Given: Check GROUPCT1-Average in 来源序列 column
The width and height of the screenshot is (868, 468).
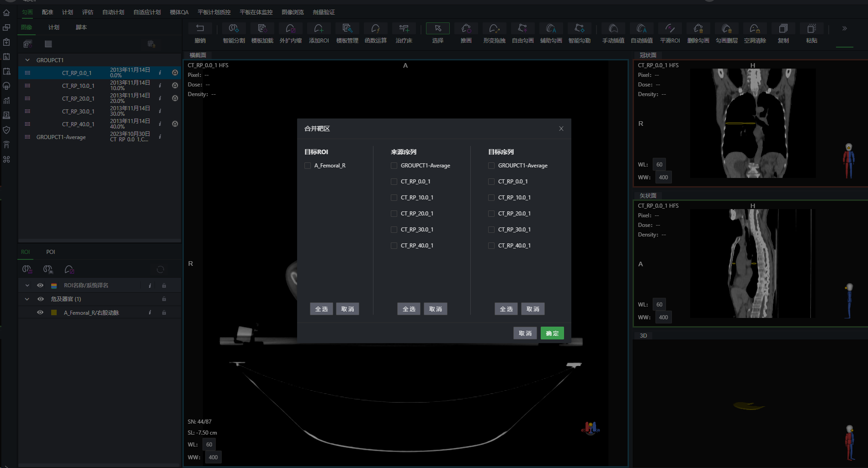Looking at the screenshot, I should point(394,166).
